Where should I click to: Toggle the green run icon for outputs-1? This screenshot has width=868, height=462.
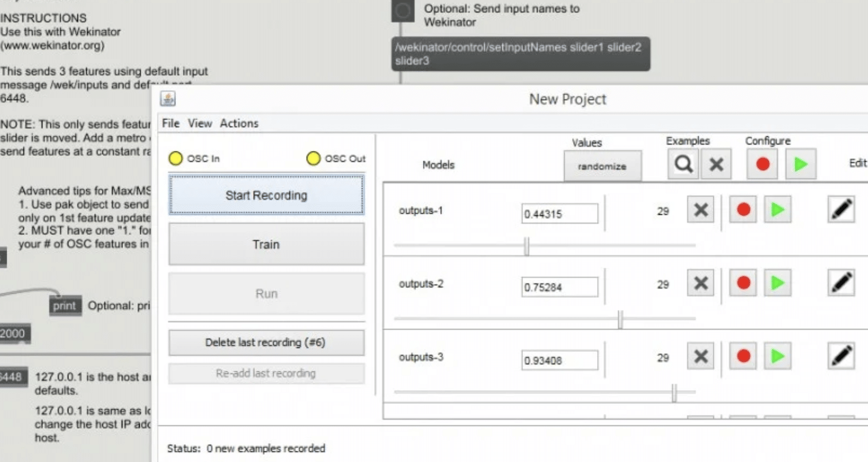pyautogui.click(x=777, y=210)
